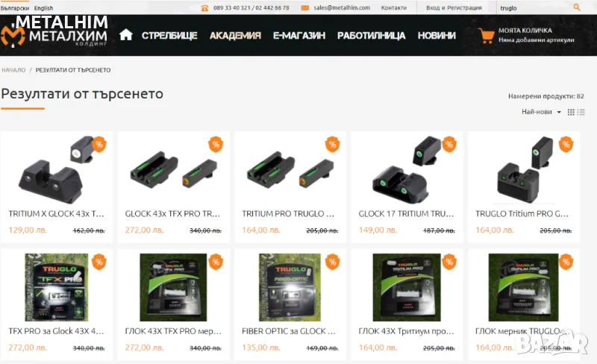The width and height of the screenshot is (597, 364).
Task: Click the search magnifier icon
Action: [577, 7]
